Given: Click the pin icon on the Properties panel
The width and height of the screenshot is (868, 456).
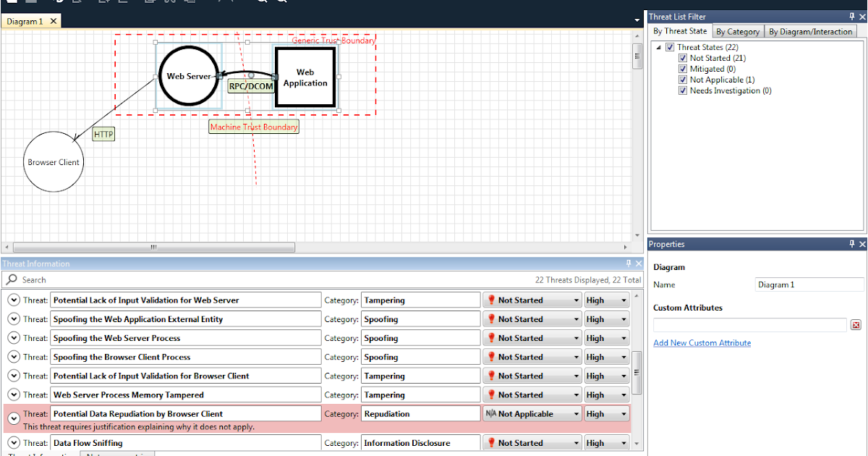Looking at the screenshot, I should (851, 244).
